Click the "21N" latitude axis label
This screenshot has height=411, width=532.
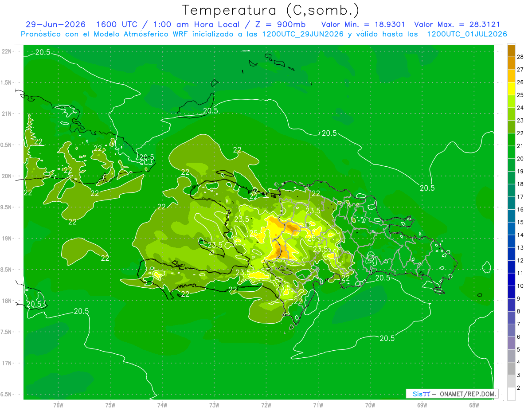tap(8, 114)
